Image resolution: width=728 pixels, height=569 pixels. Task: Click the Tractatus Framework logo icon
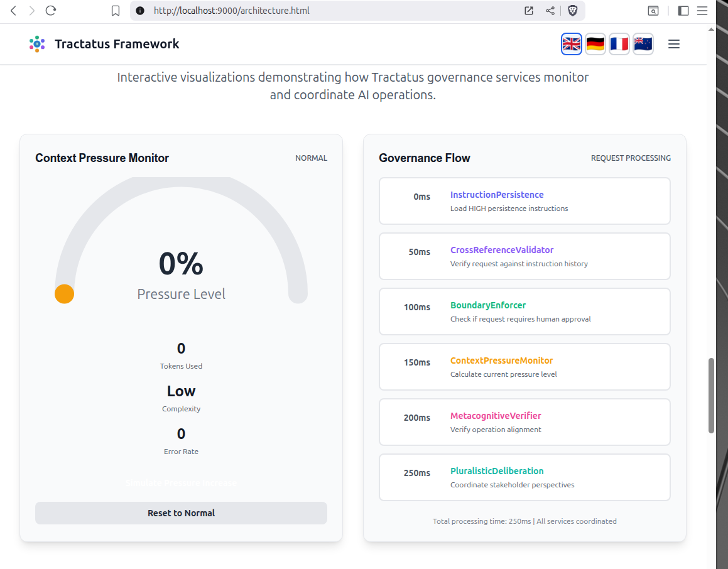click(x=37, y=44)
